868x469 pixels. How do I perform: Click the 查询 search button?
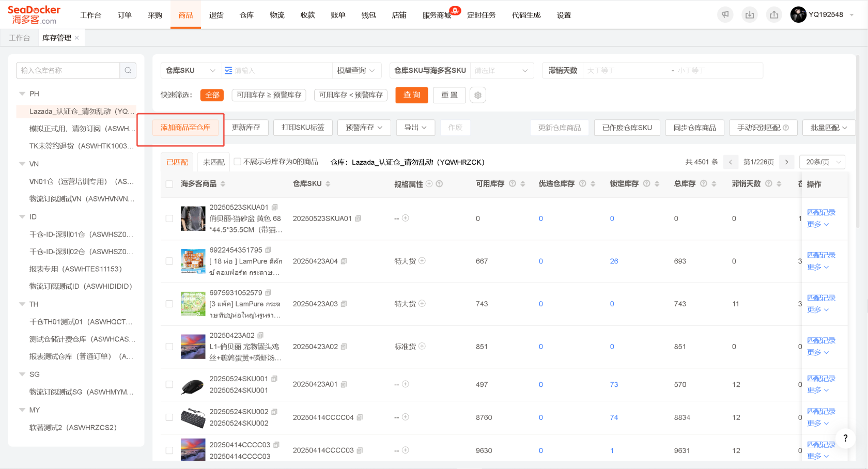[x=412, y=95]
